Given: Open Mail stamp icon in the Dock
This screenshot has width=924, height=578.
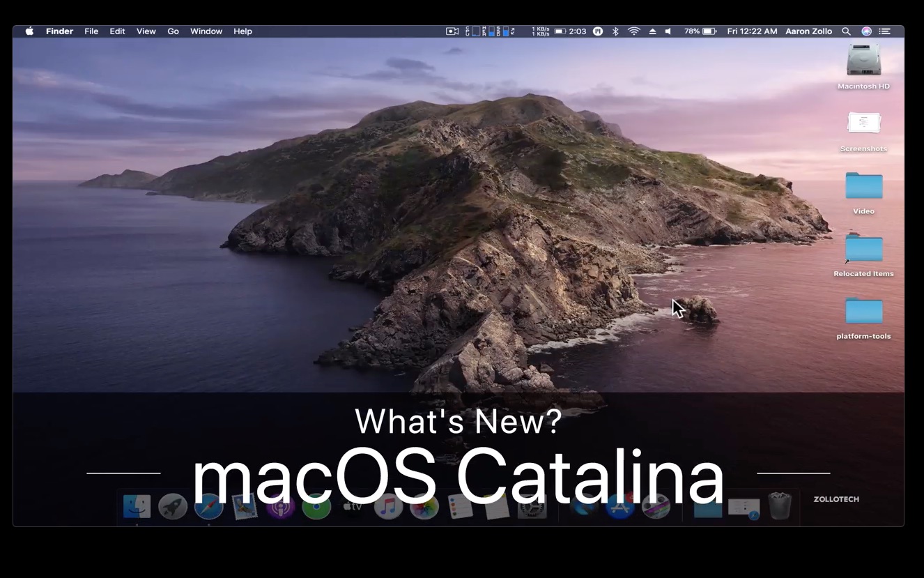Looking at the screenshot, I should click(245, 506).
